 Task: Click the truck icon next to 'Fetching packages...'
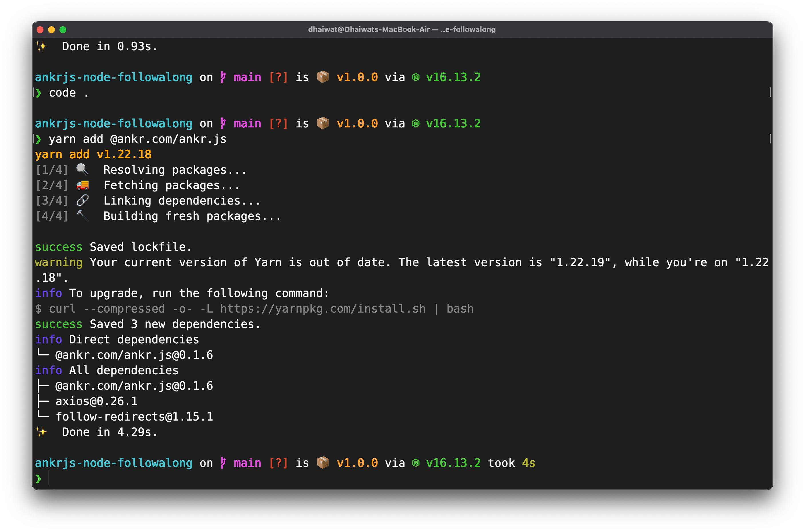[x=82, y=185]
